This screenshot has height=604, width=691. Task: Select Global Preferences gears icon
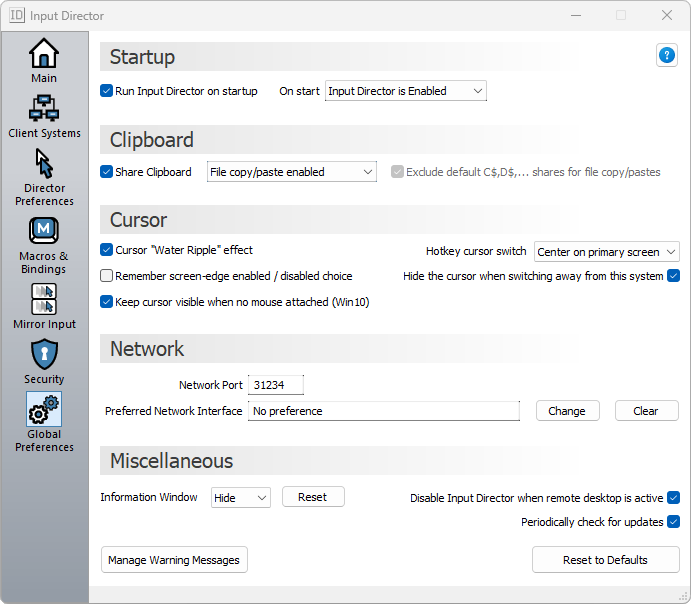[44, 409]
